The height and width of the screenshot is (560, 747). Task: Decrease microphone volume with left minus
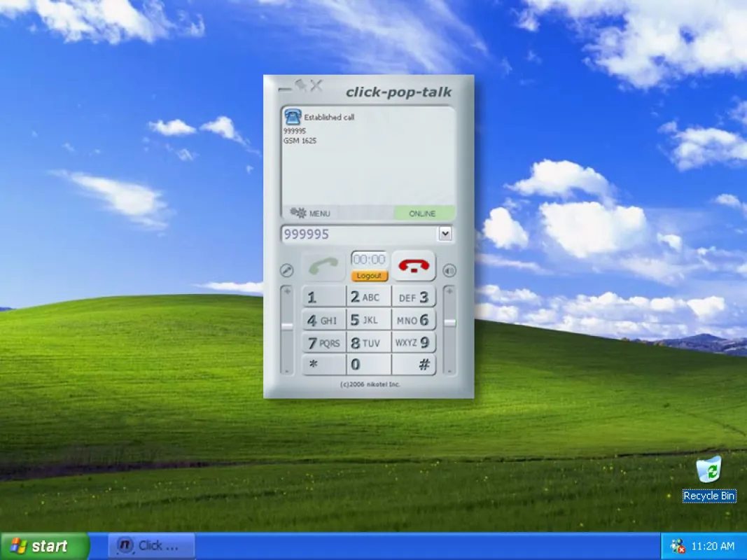[287, 370]
